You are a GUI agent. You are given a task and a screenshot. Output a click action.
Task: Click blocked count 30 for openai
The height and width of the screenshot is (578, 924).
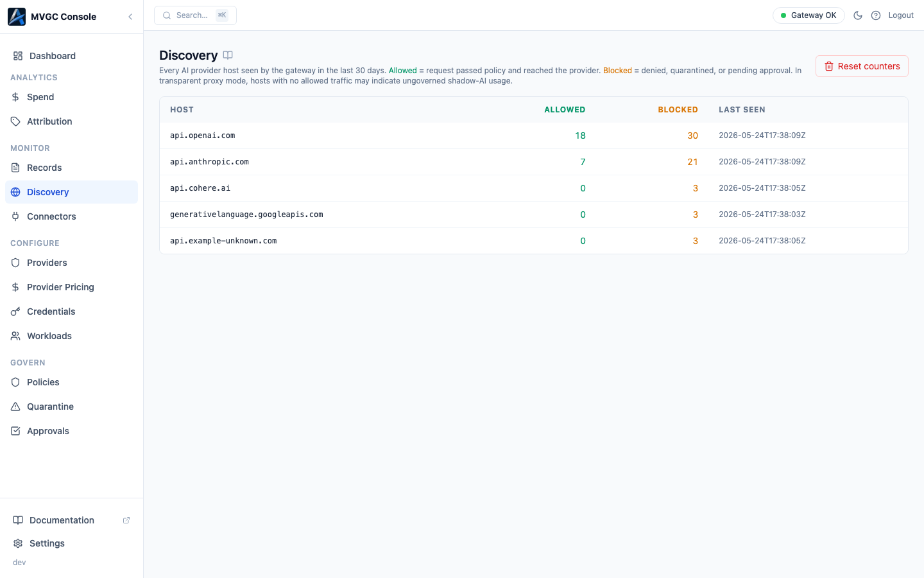692,136
